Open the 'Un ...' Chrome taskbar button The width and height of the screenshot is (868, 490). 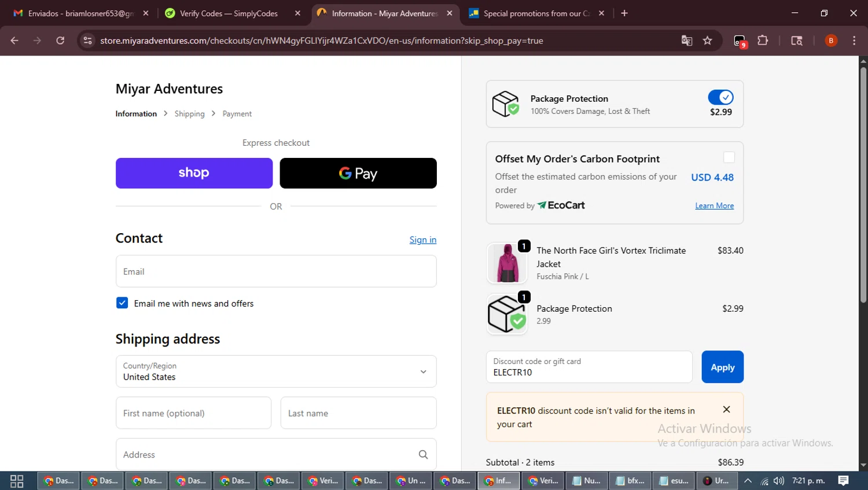(410, 481)
